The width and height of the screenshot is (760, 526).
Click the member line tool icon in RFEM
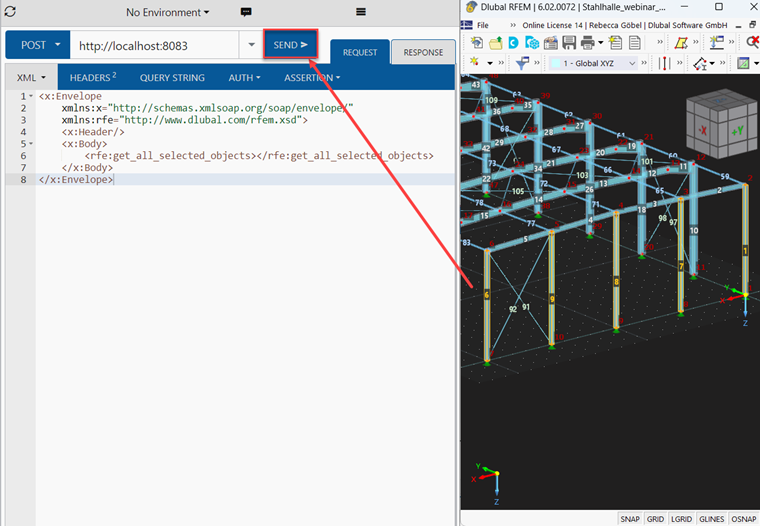pos(665,63)
